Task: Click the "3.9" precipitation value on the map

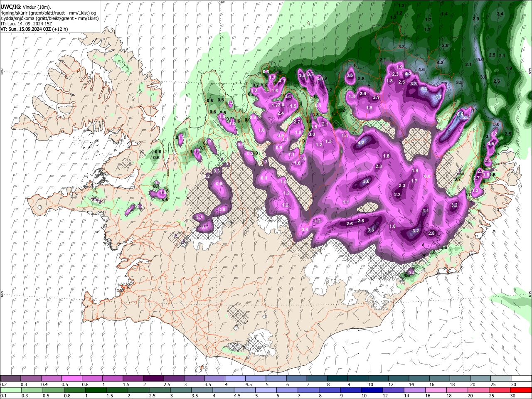Action: point(320,79)
